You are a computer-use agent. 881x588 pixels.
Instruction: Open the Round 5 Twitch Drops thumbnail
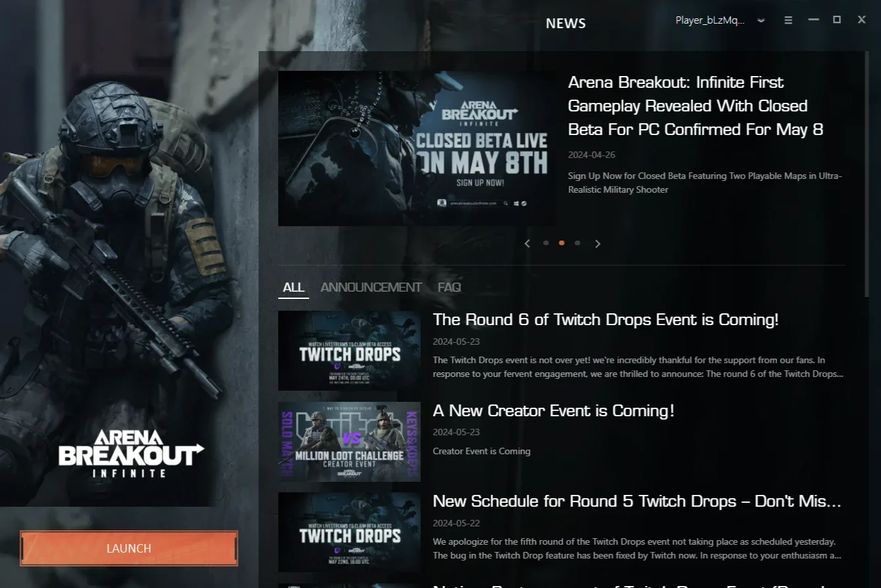pos(349,532)
